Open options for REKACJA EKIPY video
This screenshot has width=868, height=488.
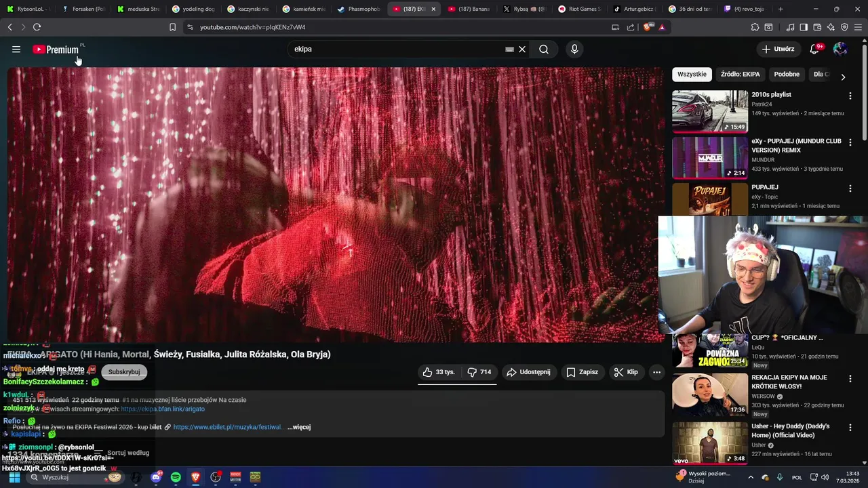(x=850, y=378)
